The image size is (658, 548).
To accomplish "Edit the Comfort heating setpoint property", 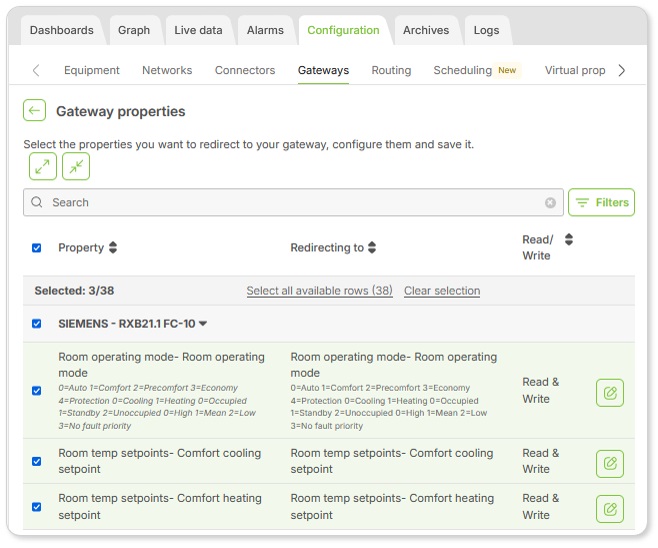I will (610, 509).
